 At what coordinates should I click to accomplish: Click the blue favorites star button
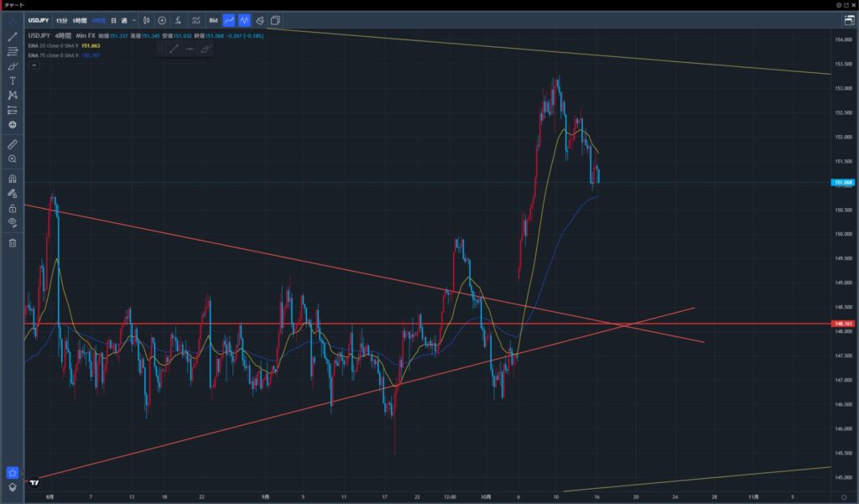click(x=13, y=472)
